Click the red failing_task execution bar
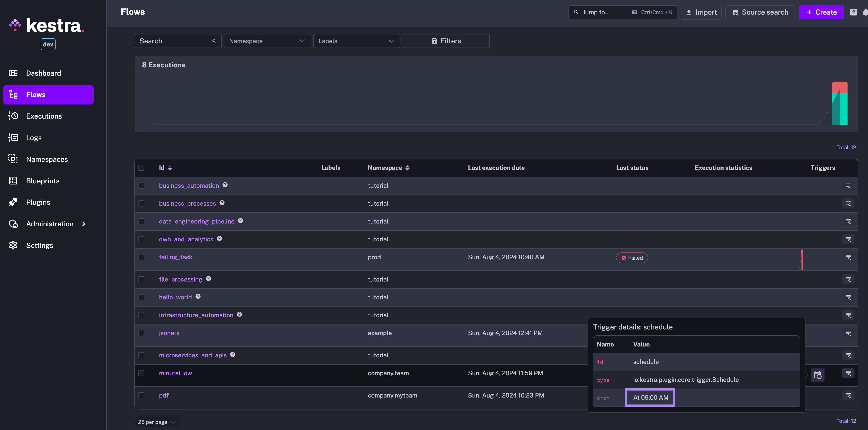Viewport: 868px width, 430px height. pos(802,260)
